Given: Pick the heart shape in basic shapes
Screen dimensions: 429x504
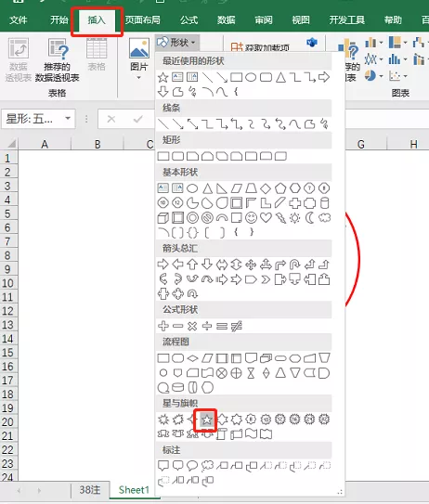Looking at the screenshot, I should click(266, 217).
